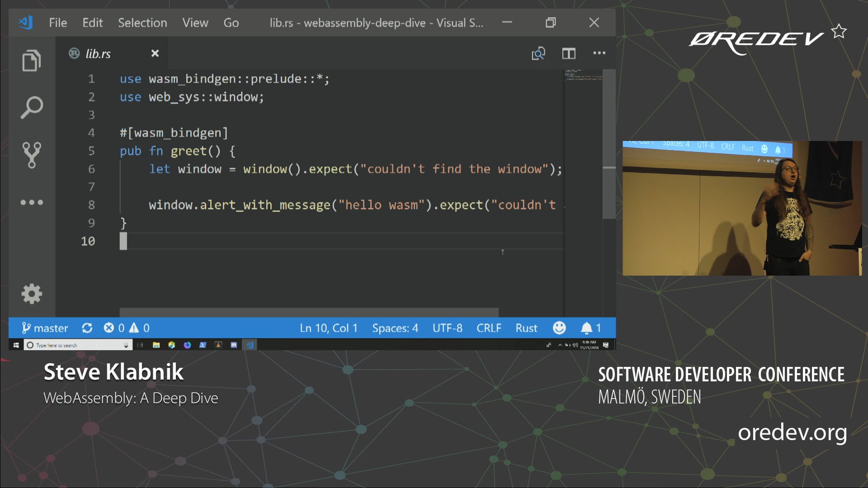The width and height of the screenshot is (868, 488).
Task: Select language mode Rust in status bar
Action: coord(526,328)
